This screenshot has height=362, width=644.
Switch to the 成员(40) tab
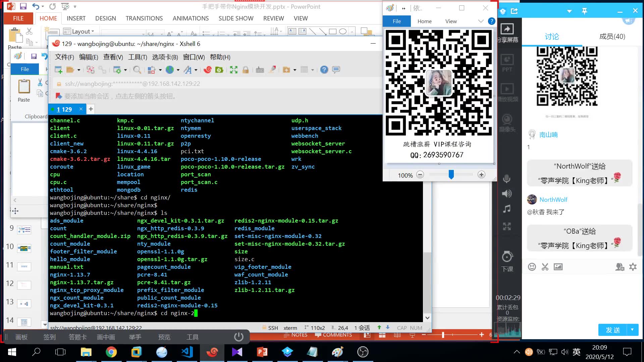[x=612, y=36]
